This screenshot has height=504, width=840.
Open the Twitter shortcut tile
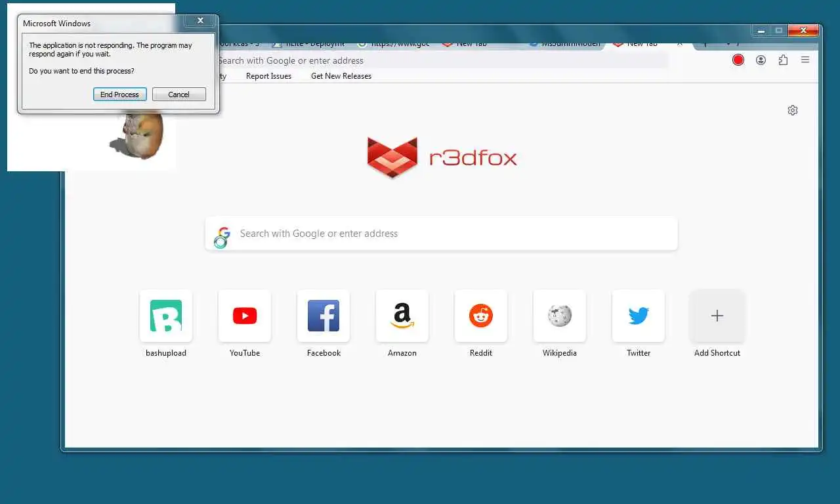coord(639,316)
